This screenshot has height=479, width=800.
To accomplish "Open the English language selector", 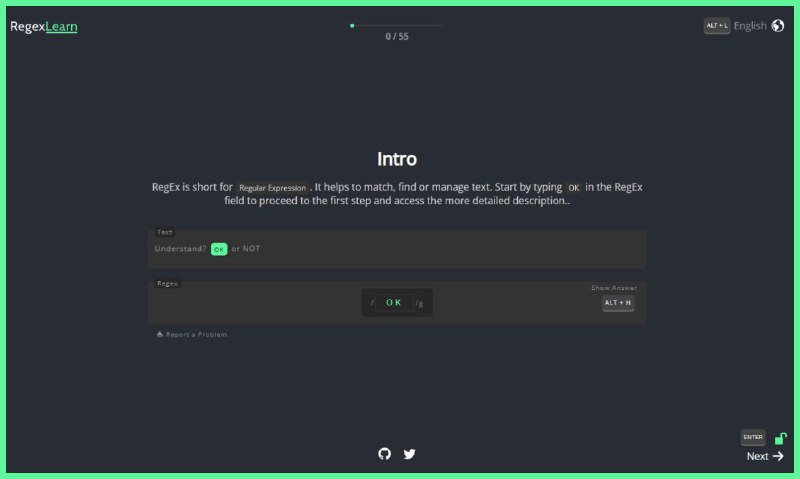I will tap(750, 26).
